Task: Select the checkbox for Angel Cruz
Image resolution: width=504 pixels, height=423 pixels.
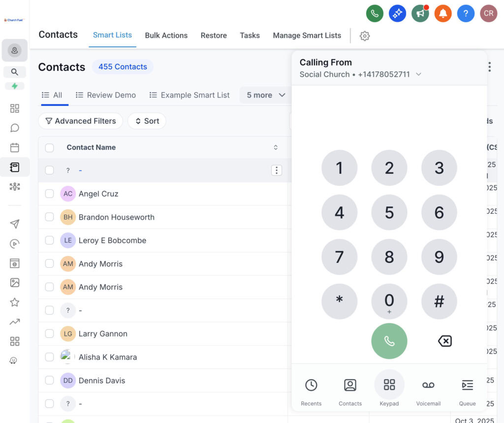Action: coord(49,194)
